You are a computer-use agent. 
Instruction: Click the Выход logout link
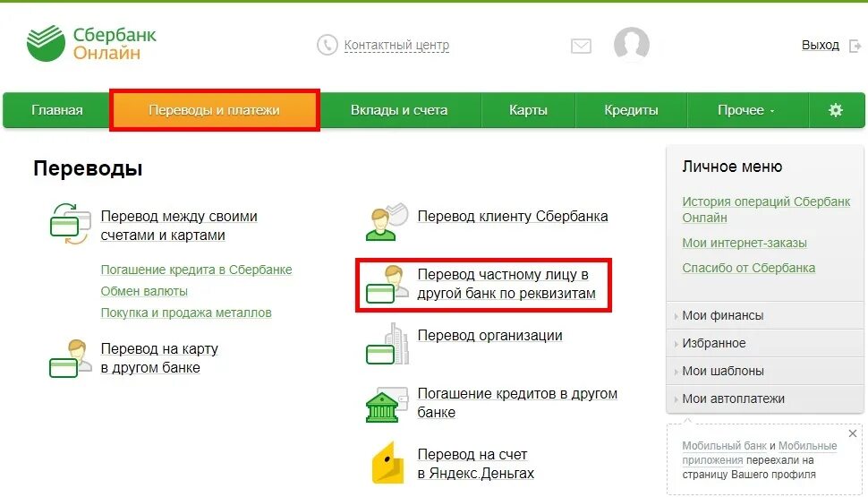click(x=821, y=45)
